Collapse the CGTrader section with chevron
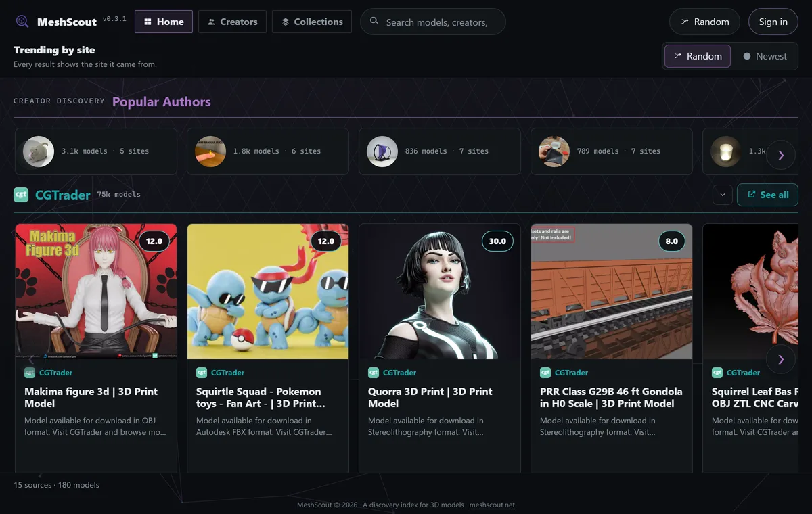This screenshot has height=514, width=812. tap(723, 195)
